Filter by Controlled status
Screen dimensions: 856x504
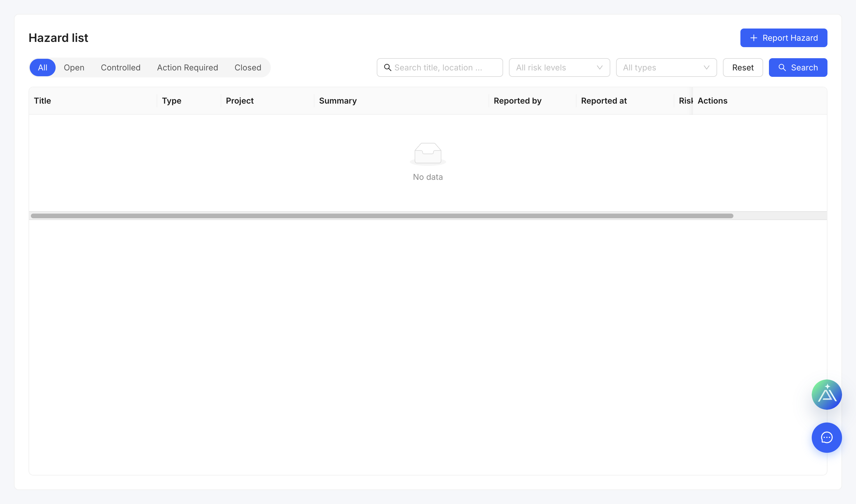coord(121,68)
